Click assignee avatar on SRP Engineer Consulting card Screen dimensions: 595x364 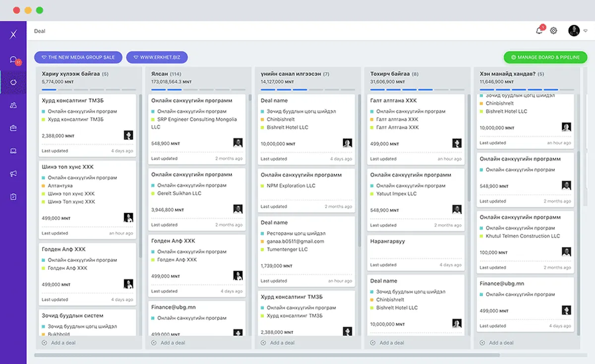click(238, 143)
